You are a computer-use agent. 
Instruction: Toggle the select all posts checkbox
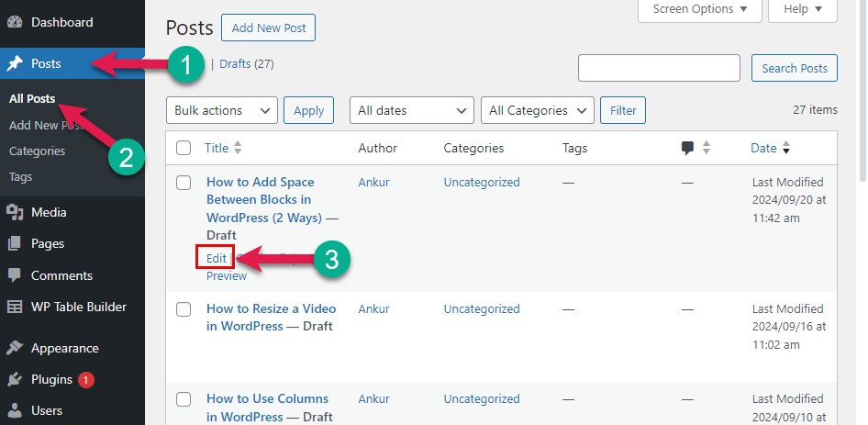(x=184, y=148)
